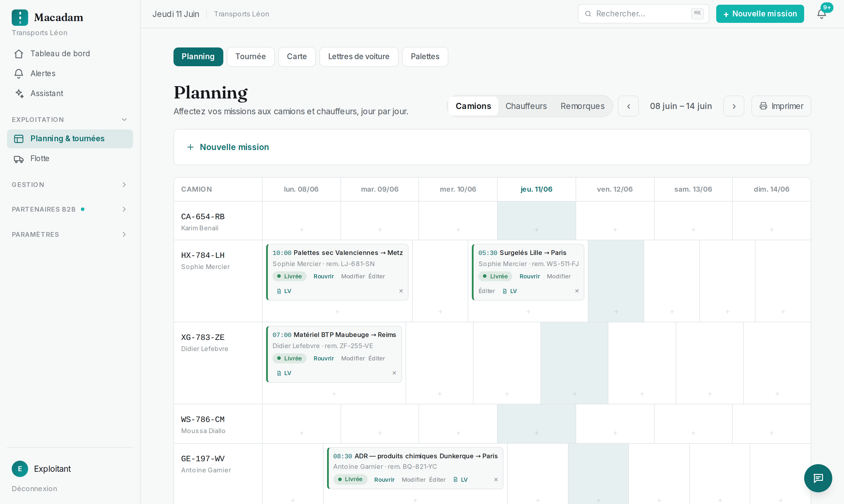The height and width of the screenshot is (504, 844).
Task: Rouvrir the Matériel BTP Maubeuge mission
Action: [x=324, y=358]
